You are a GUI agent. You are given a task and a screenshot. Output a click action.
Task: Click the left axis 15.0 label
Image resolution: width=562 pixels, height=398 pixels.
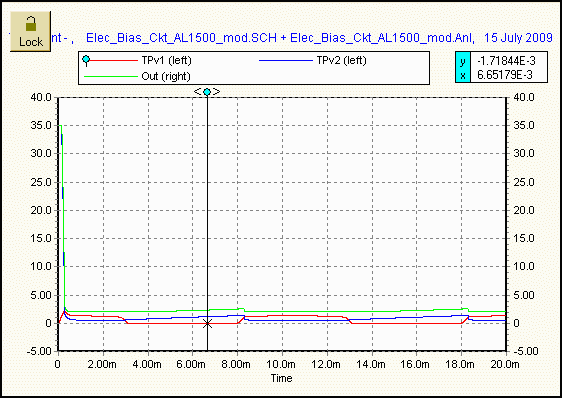click(x=41, y=238)
